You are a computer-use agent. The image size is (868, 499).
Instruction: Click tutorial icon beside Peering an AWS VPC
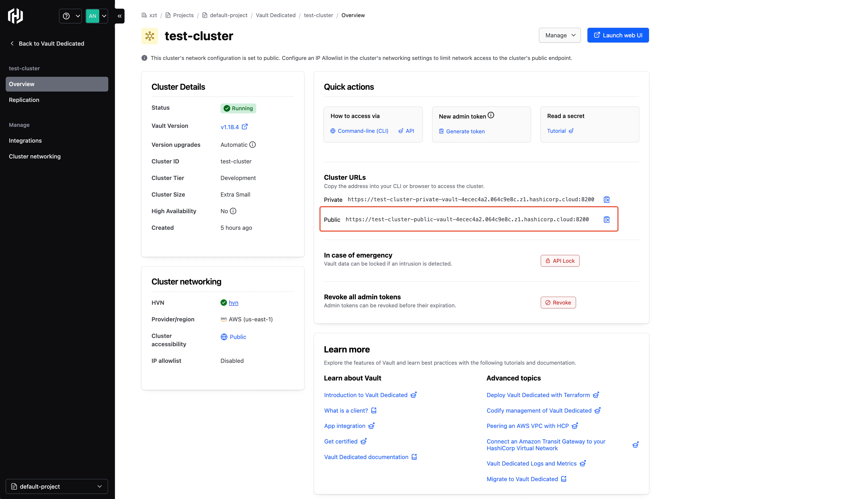coord(575,426)
